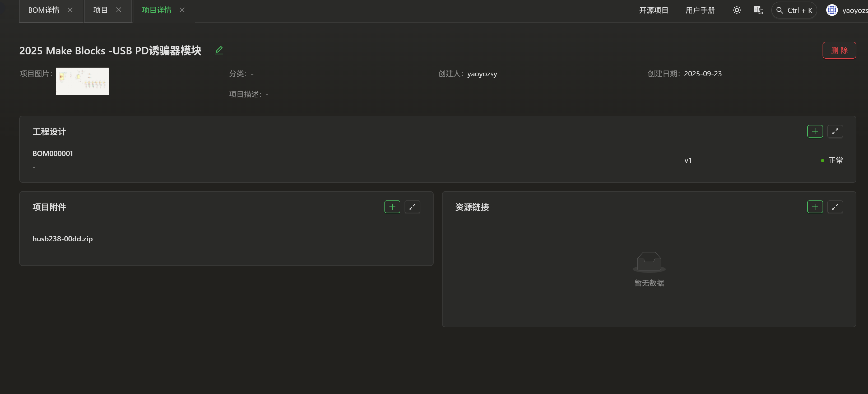
Task: Close the 项目 tab
Action: pos(119,10)
